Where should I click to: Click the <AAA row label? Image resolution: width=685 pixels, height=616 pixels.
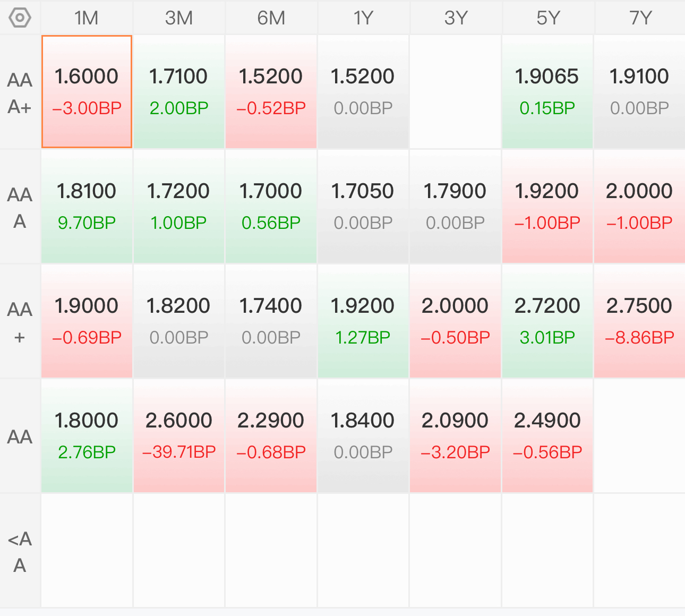pos(20,551)
